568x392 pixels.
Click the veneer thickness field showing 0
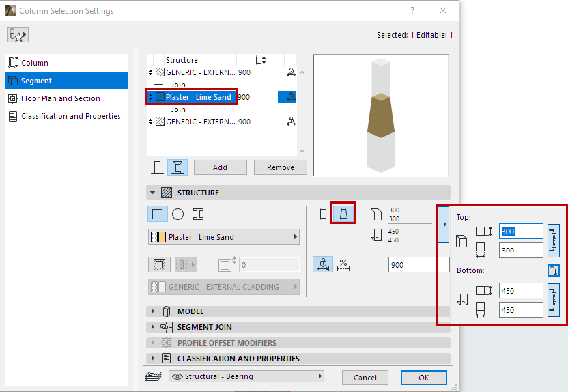tap(269, 265)
